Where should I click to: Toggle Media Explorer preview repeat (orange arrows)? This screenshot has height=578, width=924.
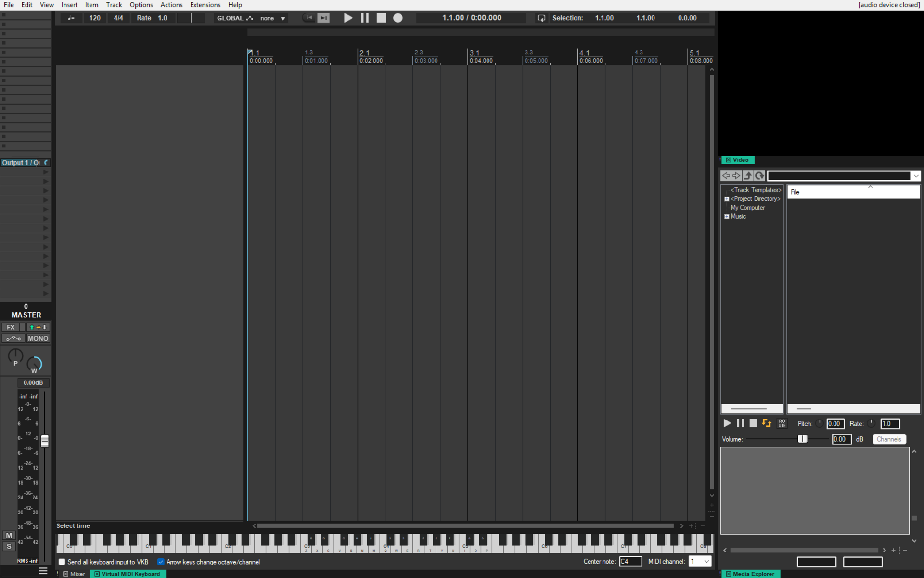coord(767,423)
